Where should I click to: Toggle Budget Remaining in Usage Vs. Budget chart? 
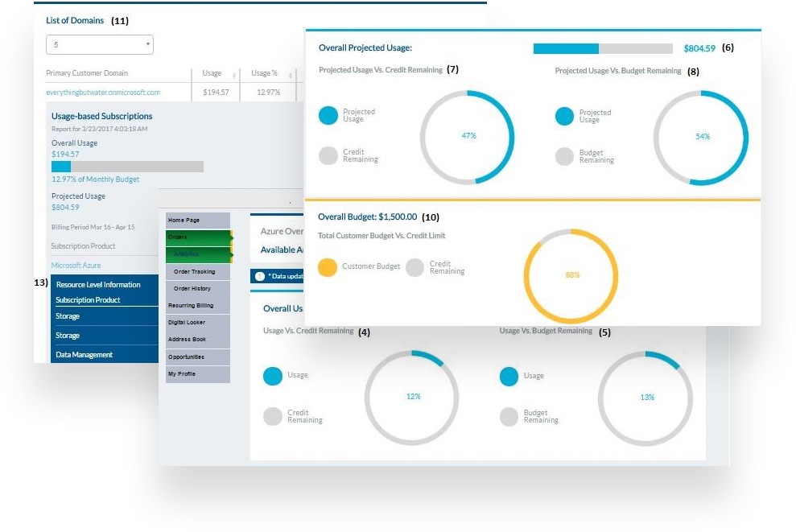(x=509, y=416)
